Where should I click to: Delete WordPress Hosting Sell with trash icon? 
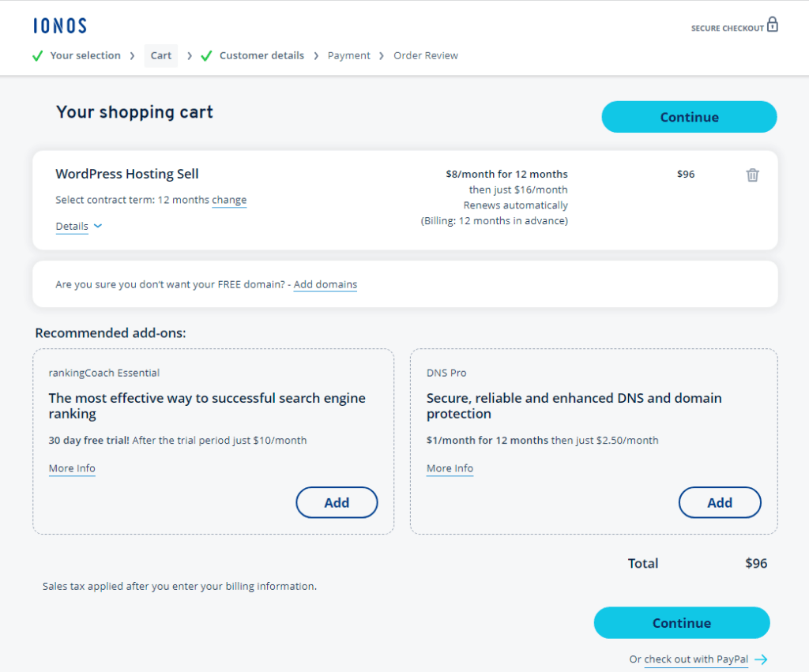pos(751,175)
